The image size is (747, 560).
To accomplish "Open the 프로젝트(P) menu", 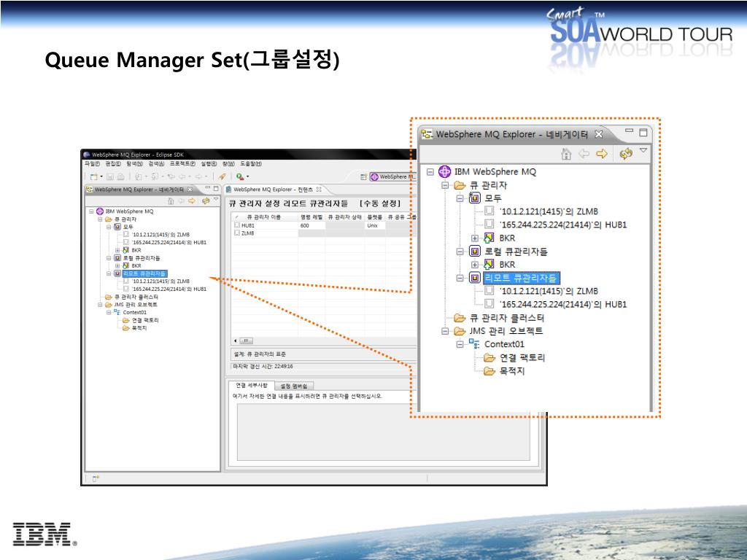I will 182,164.
